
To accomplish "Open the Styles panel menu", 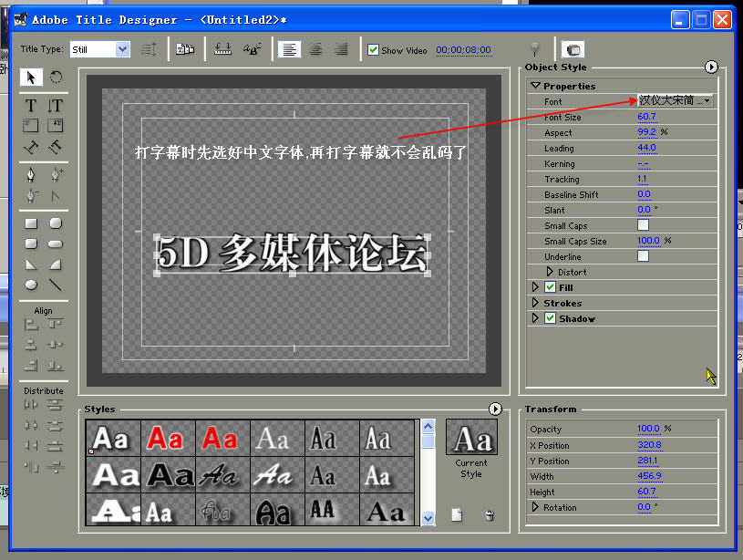I will coord(495,409).
